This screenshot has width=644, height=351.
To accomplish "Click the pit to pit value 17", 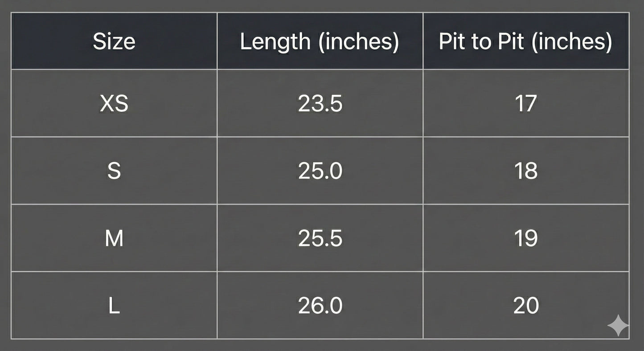I will click(x=526, y=104).
